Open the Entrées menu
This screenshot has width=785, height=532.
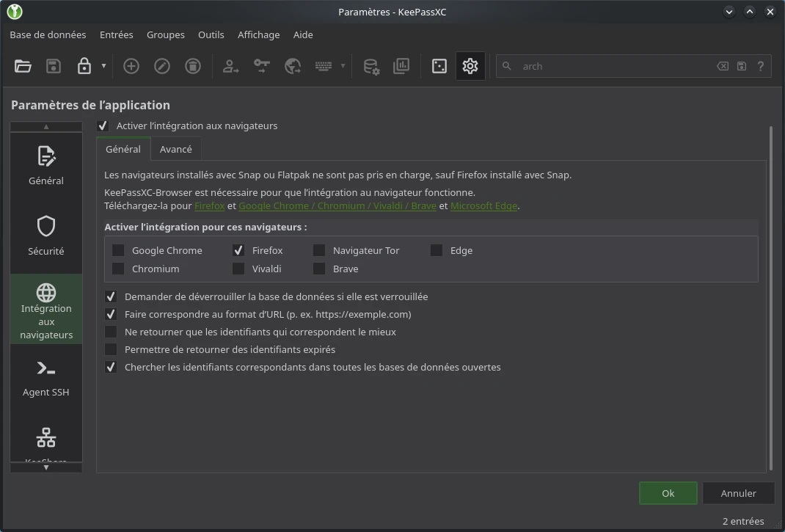pos(116,34)
